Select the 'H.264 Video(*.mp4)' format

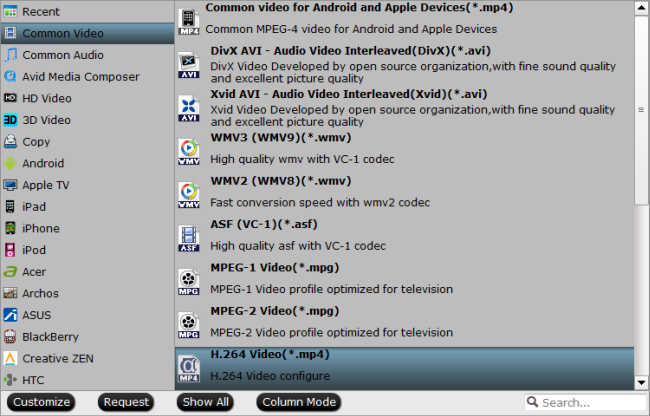[x=405, y=369]
